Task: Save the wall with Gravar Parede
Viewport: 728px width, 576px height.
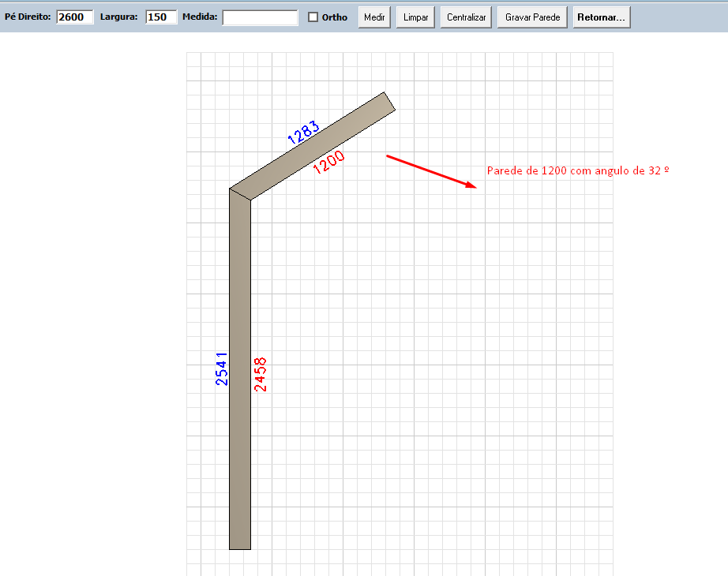Action: pyautogui.click(x=532, y=17)
